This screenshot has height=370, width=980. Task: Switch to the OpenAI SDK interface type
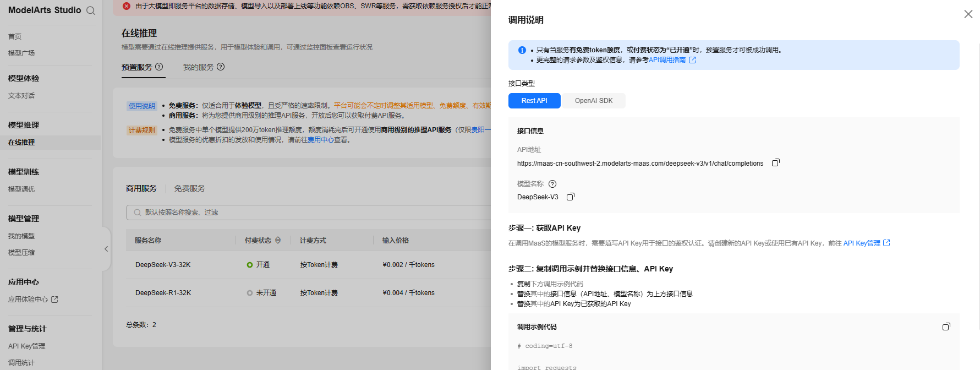(x=594, y=101)
